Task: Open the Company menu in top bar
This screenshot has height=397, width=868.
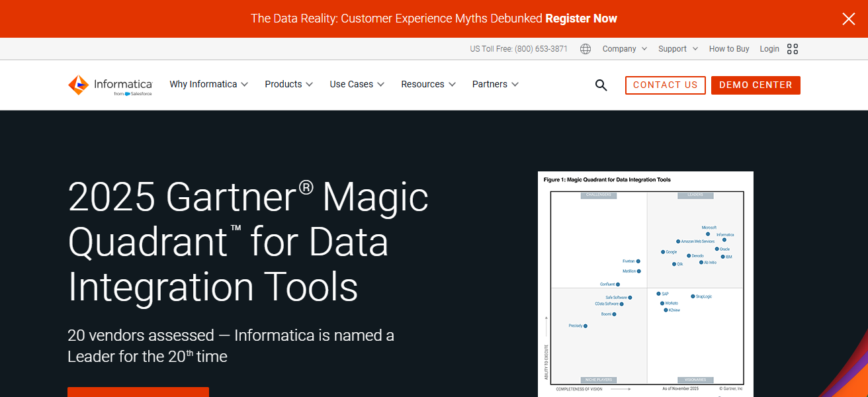Action: tap(625, 49)
